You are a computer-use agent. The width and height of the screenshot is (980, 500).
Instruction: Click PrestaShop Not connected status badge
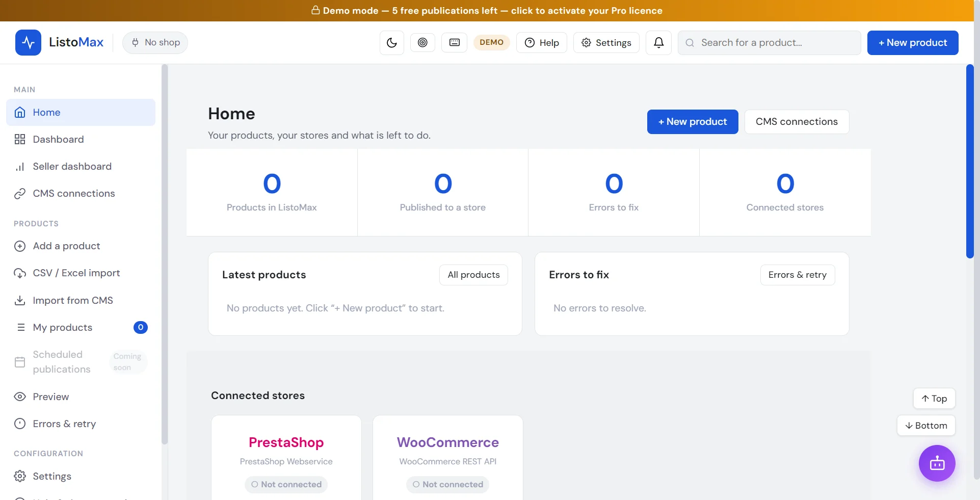click(286, 484)
